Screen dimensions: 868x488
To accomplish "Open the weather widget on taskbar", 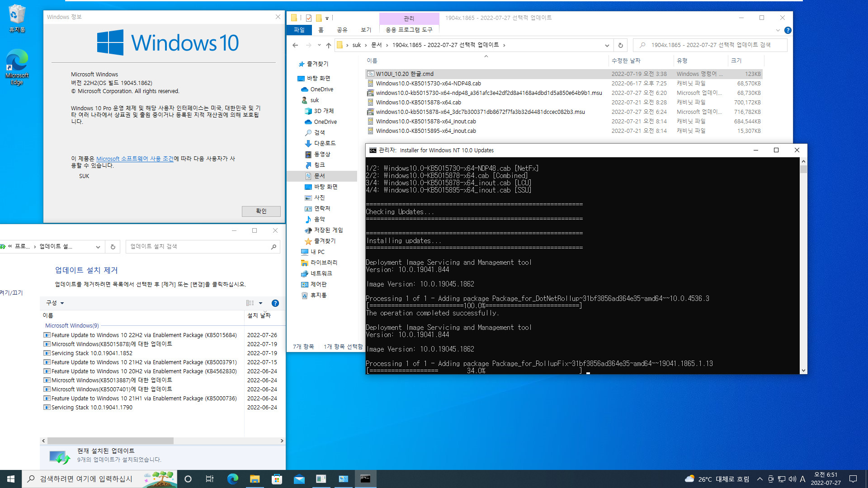I will 717,479.
